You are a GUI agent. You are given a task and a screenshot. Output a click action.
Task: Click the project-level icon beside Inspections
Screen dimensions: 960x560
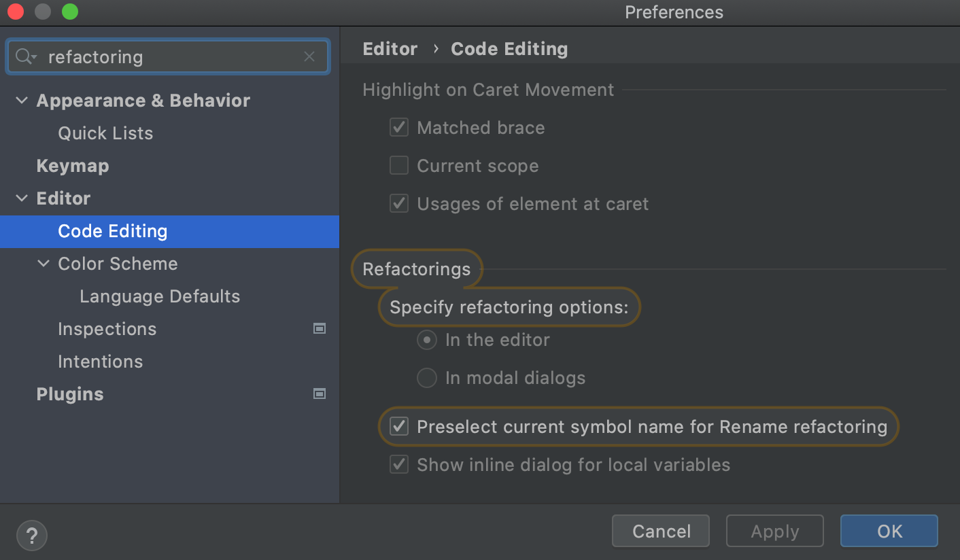[319, 329]
